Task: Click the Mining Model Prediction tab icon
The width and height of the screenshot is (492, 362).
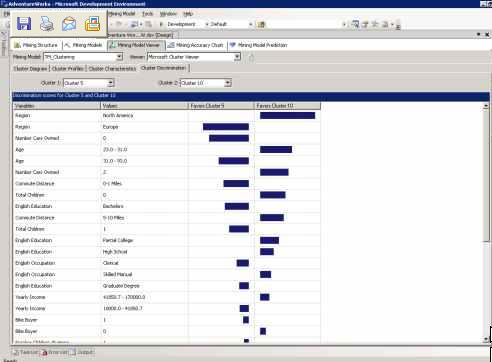Action: pyautogui.click(x=233, y=45)
